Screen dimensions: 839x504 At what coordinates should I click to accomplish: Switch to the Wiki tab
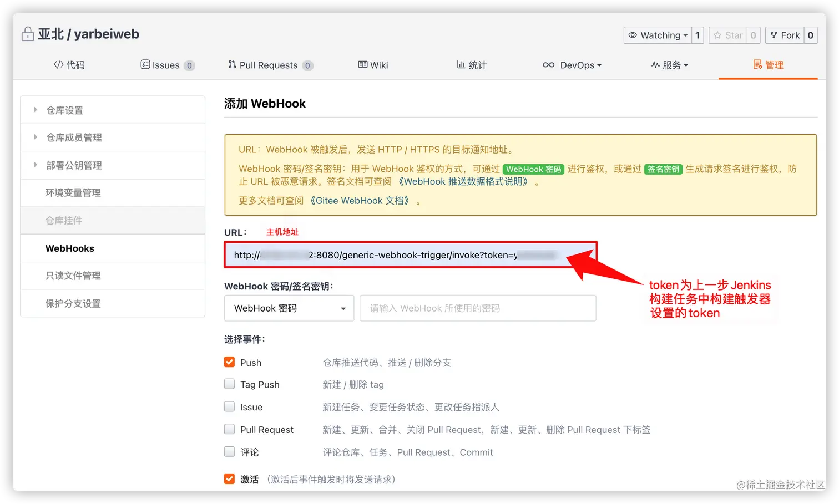pyautogui.click(x=373, y=65)
